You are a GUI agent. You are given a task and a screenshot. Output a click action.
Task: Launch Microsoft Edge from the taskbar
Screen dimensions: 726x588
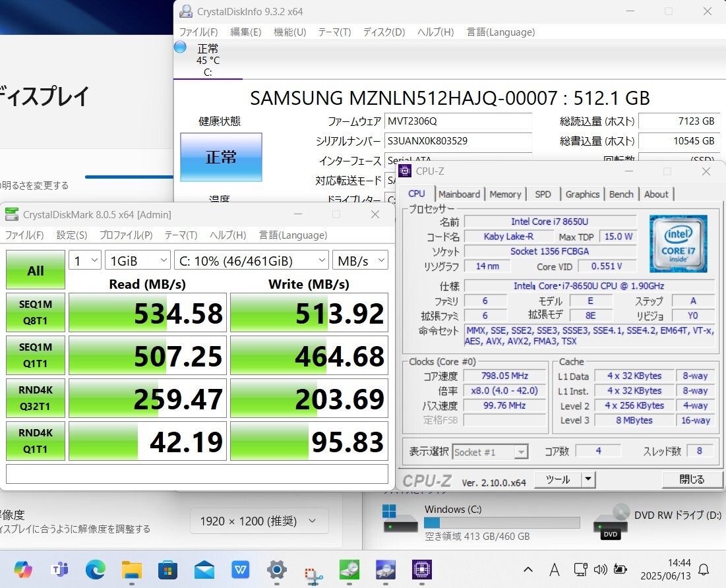(x=96, y=570)
